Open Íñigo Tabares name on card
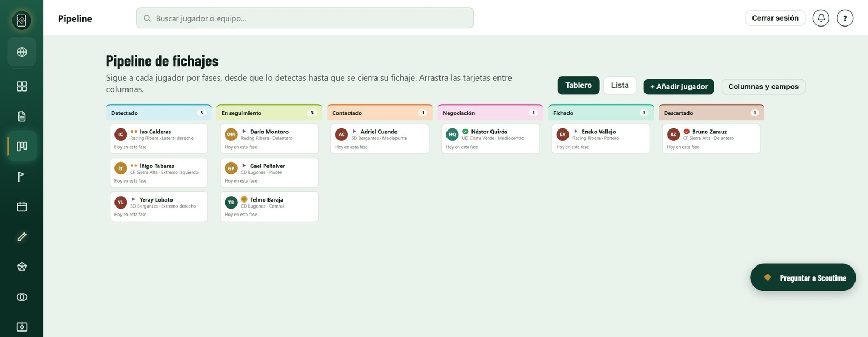The height and width of the screenshot is (337, 868). [x=157, y=166]
